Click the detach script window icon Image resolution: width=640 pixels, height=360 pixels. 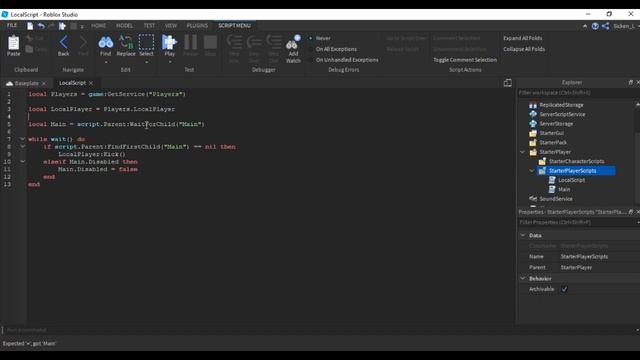(x=507, y=83)
